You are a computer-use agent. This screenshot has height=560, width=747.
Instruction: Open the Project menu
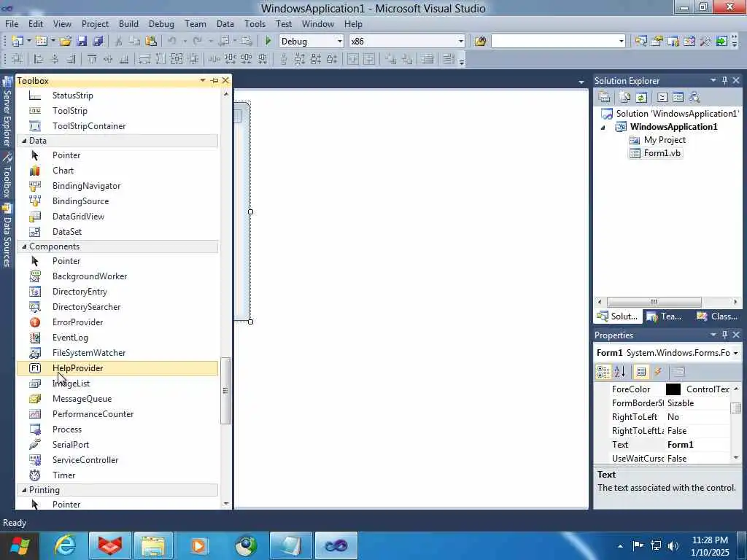95,24
